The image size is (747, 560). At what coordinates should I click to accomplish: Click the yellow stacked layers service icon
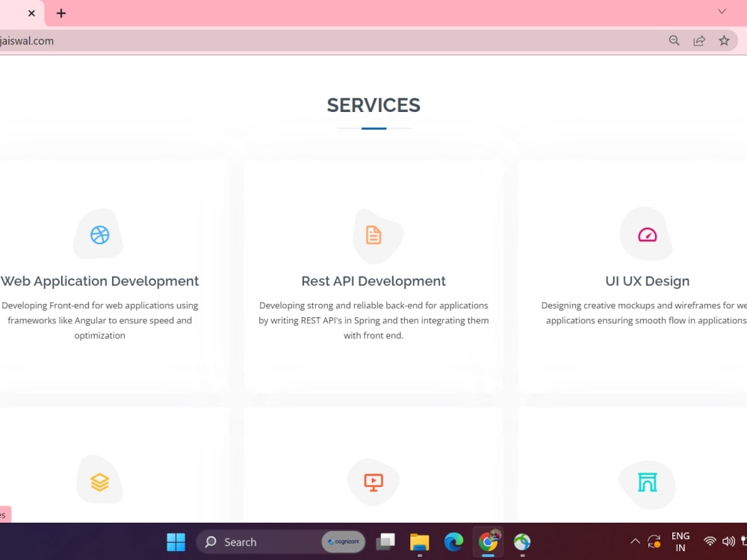[99, 482]
